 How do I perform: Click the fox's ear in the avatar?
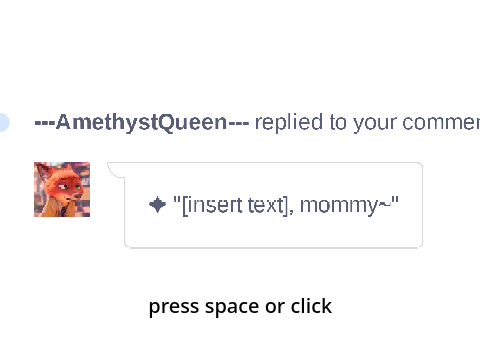pos(43,171)
